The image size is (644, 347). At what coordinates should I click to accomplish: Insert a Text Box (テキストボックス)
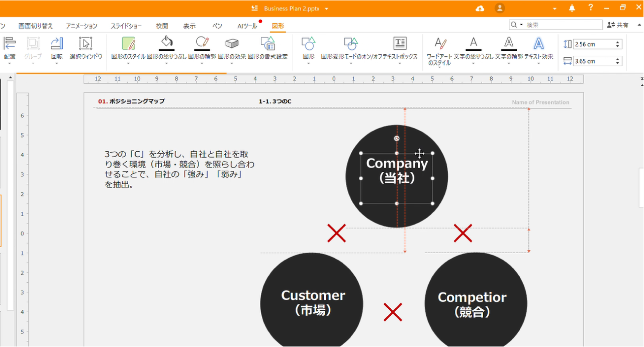400,43
